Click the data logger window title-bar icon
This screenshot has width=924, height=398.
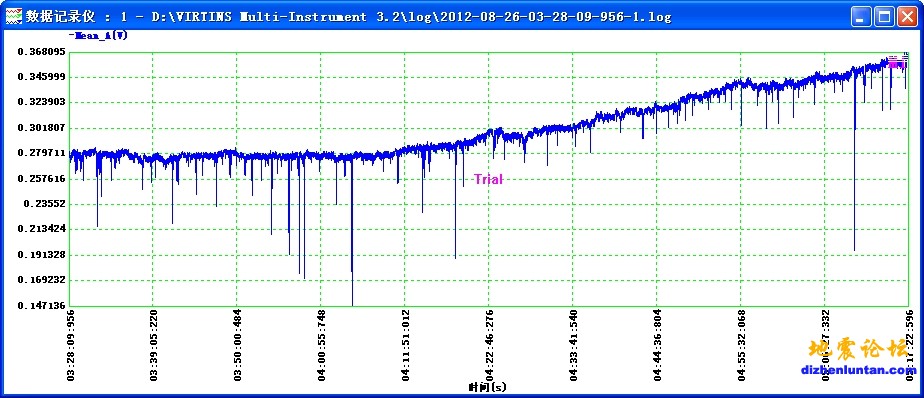tap(13, 17)
